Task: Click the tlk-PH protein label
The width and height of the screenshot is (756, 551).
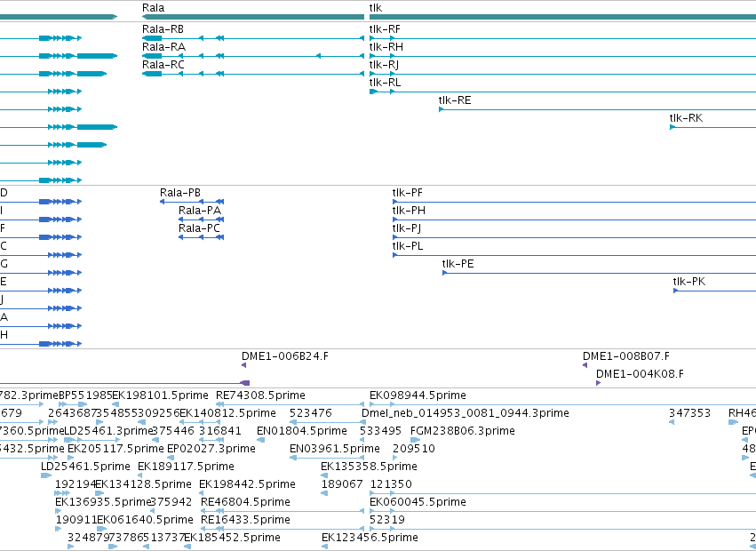Action: click(x=409, y=211)
